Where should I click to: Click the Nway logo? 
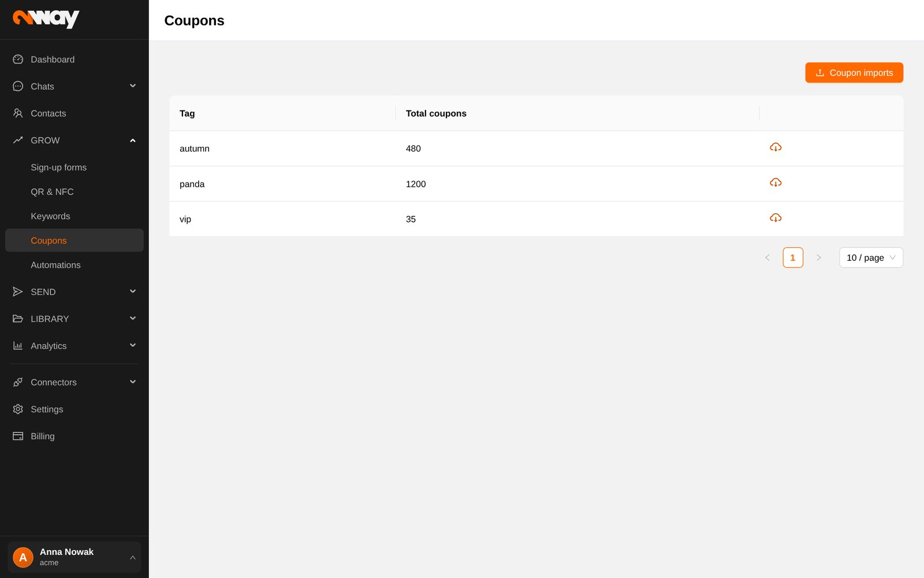(46, 19)
